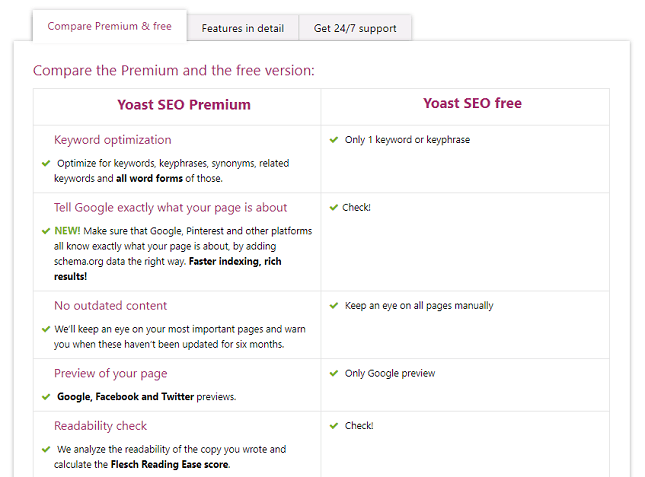The height and width of the screenshot is (477, 645).
Task: Click checkmark beside Only Google preview
Action: click(334, 373)
